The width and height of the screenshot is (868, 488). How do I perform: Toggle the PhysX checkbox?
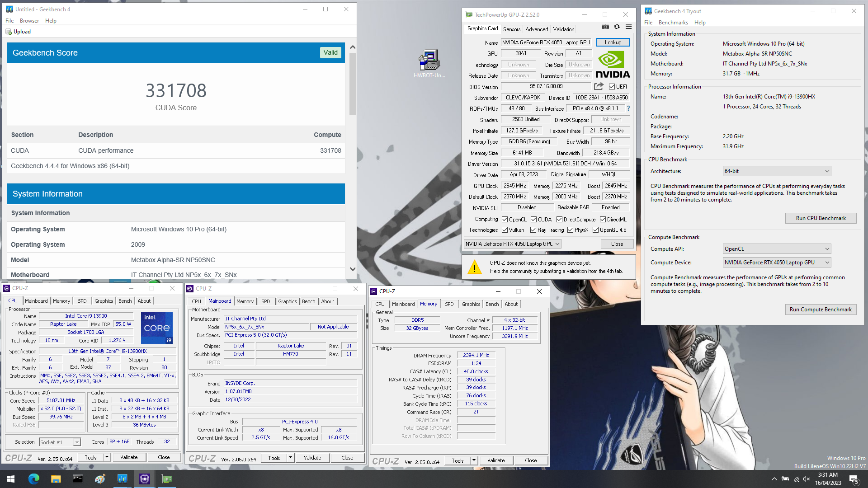point(570,230)
